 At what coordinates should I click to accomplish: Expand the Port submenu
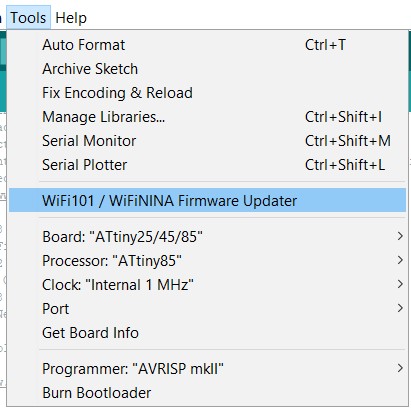coord(207,309)
